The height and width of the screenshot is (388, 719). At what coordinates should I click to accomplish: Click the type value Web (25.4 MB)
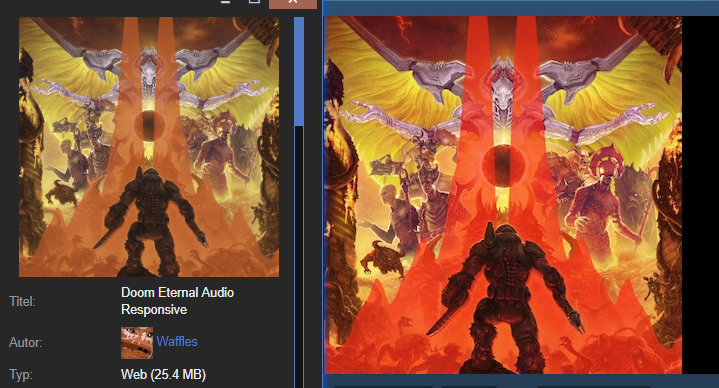163,375
